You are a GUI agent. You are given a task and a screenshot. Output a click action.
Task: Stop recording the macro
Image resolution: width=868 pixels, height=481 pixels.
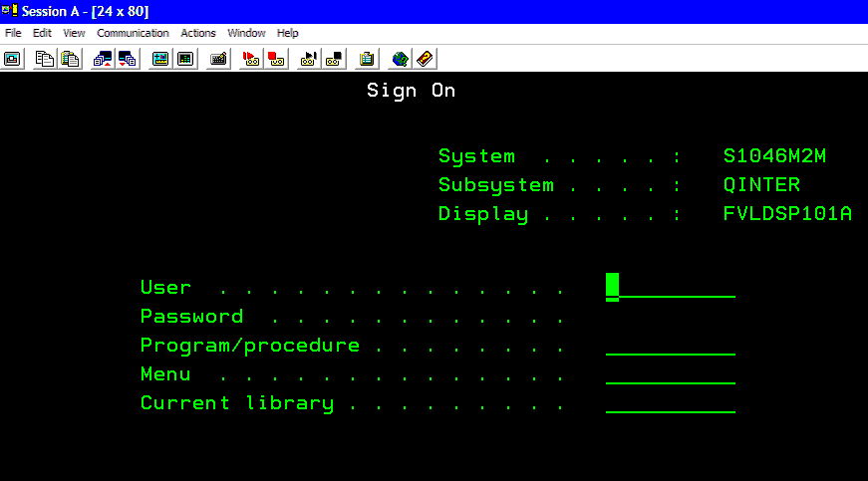(x=276, y=59)
